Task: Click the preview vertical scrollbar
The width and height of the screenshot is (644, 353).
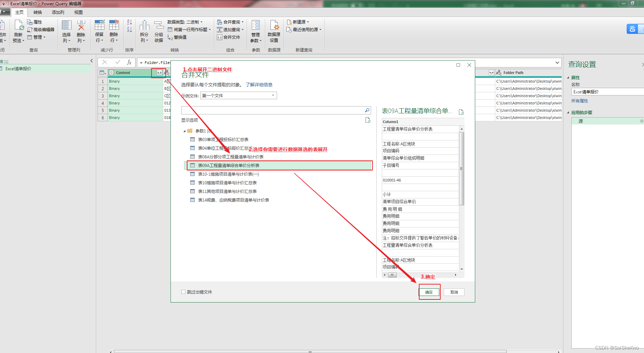Action: click(461, 169)
